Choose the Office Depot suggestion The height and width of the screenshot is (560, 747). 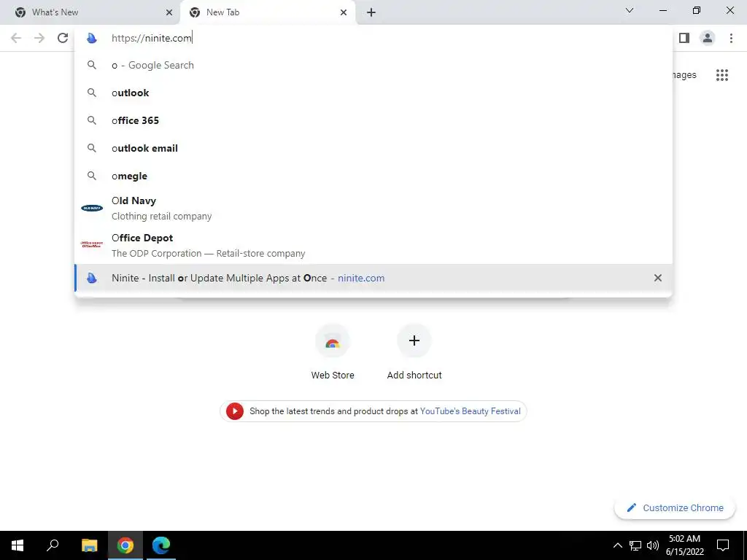[373, 245]
